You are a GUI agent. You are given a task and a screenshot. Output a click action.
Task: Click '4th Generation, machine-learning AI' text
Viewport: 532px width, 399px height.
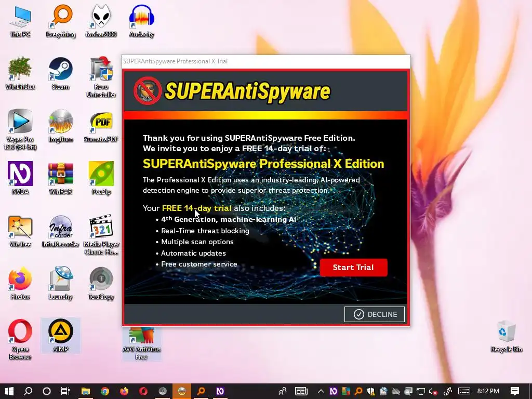point(229,220)
